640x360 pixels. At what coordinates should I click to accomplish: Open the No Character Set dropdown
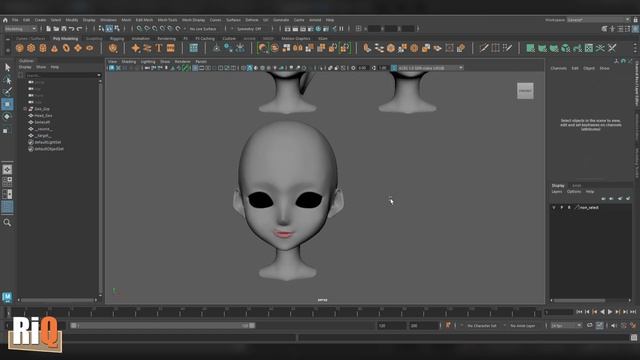(x=482, y=326)
